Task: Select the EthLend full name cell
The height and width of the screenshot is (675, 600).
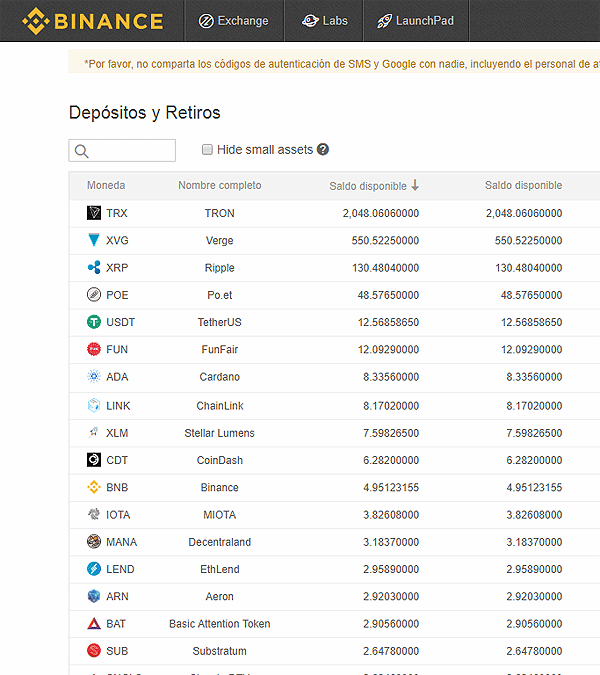Action: 220,569
